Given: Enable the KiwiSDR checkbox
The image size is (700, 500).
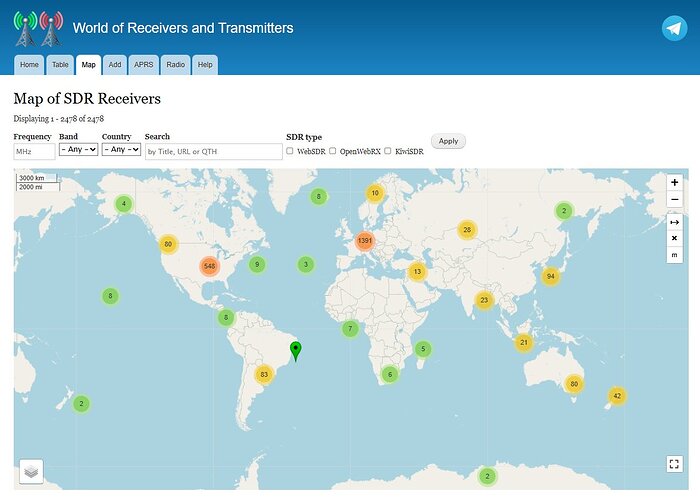Looking at the screenshot, I should coord(388,151).
